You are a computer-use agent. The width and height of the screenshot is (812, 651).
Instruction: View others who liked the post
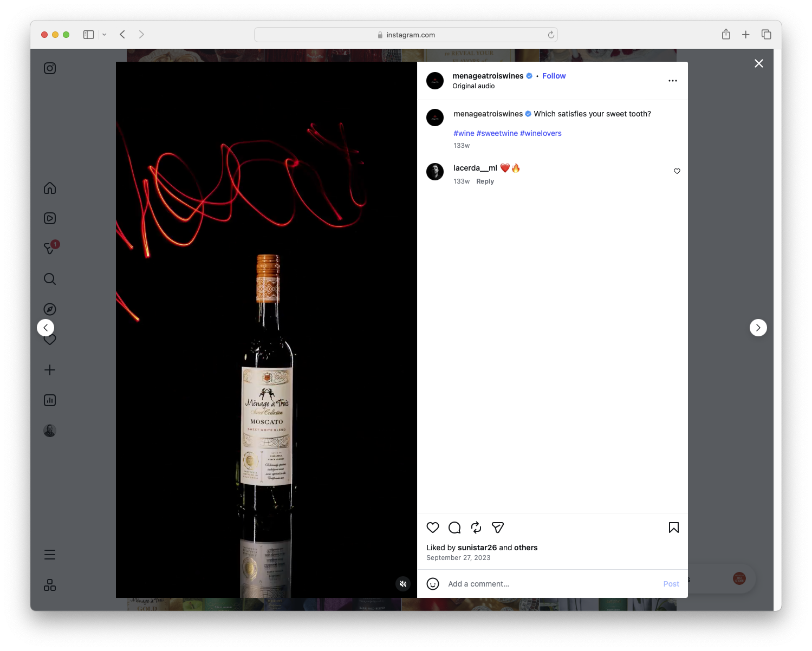(x=525, y=548)
